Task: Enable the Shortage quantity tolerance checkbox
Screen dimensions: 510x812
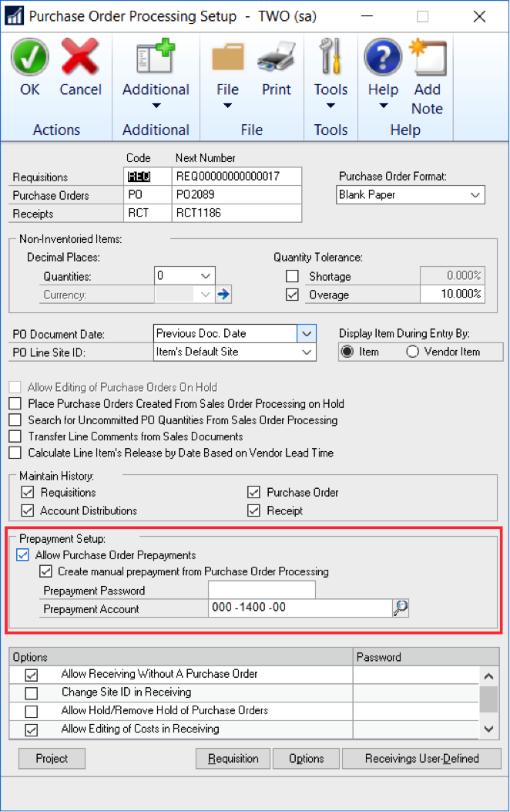Action: pyautogui.click(x=292, y=276)
